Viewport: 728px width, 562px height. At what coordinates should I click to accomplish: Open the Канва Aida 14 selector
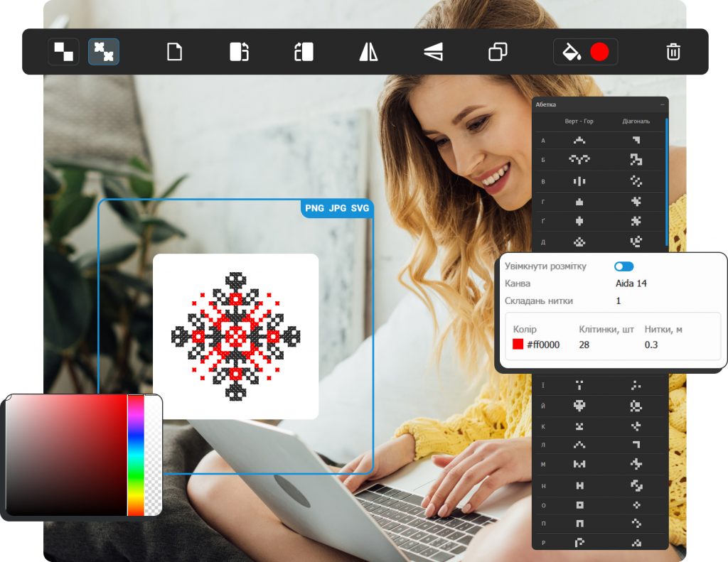point(631,283)
